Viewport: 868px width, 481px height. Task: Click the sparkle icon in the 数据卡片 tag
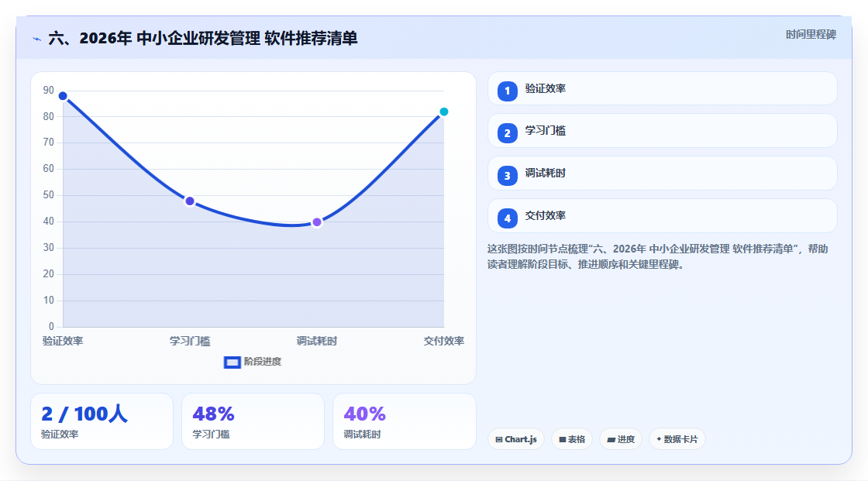pyautogui.click(x=659, y=439)
